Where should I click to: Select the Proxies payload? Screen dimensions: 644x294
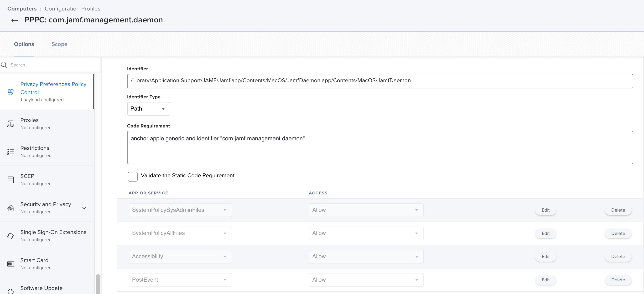[x=47, y=124]
